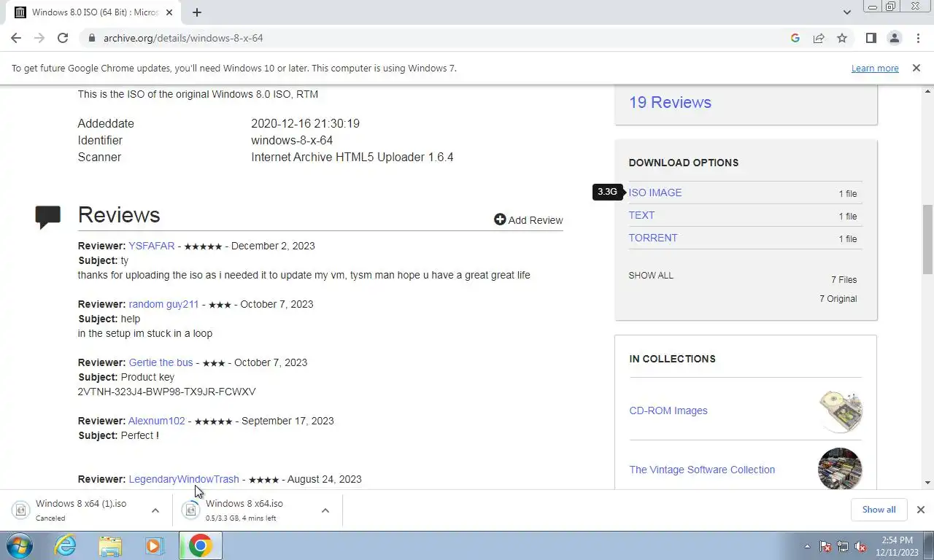Show hidden system tray icons
This screenshot has width=934, height=560.
point(807,546)
